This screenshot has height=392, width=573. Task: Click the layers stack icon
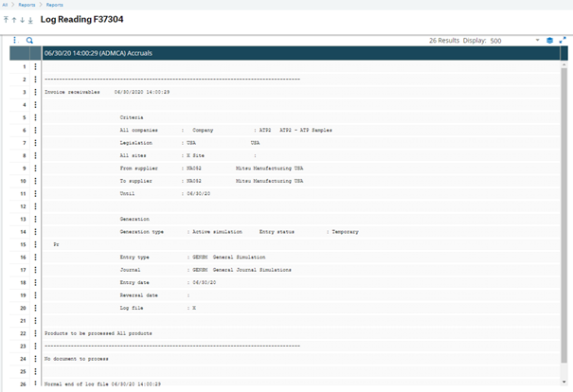tap(549, 41)
